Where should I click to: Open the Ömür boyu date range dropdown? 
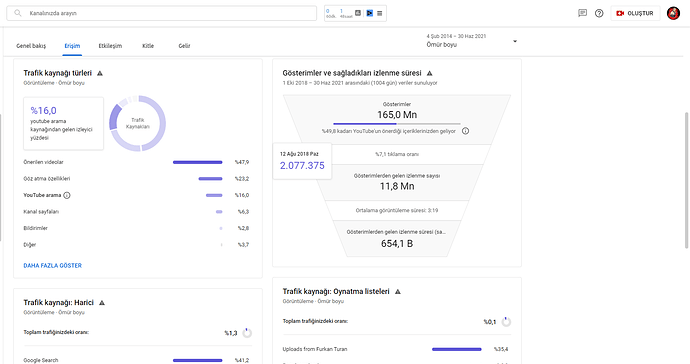[x=471, y=40]
